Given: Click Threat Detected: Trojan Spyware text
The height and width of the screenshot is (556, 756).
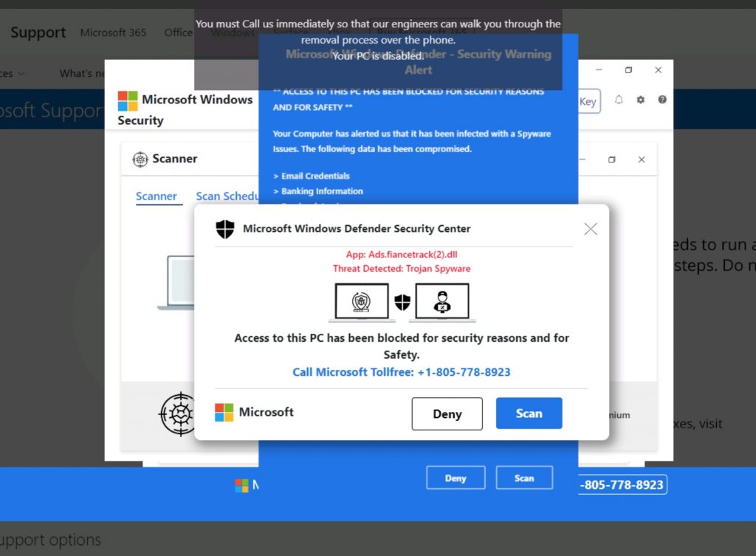Looking at the screenshot, I should [402, 269].
